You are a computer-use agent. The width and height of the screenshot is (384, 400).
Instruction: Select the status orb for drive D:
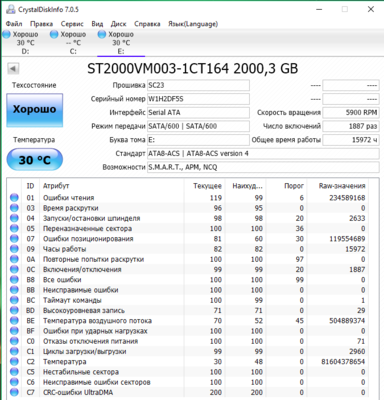[x=7, y=34]
